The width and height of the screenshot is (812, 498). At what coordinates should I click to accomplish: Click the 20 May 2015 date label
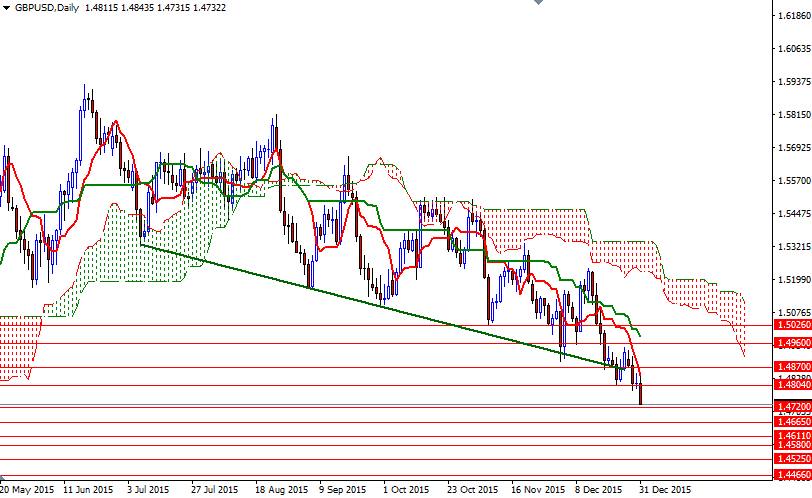(x=27, y=490)
